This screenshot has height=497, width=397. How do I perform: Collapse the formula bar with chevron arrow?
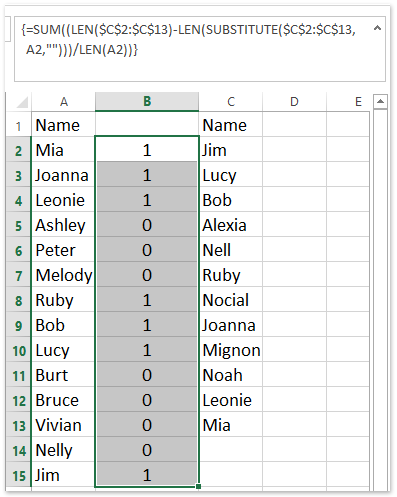pyautogui.click(x=377, y=28)
